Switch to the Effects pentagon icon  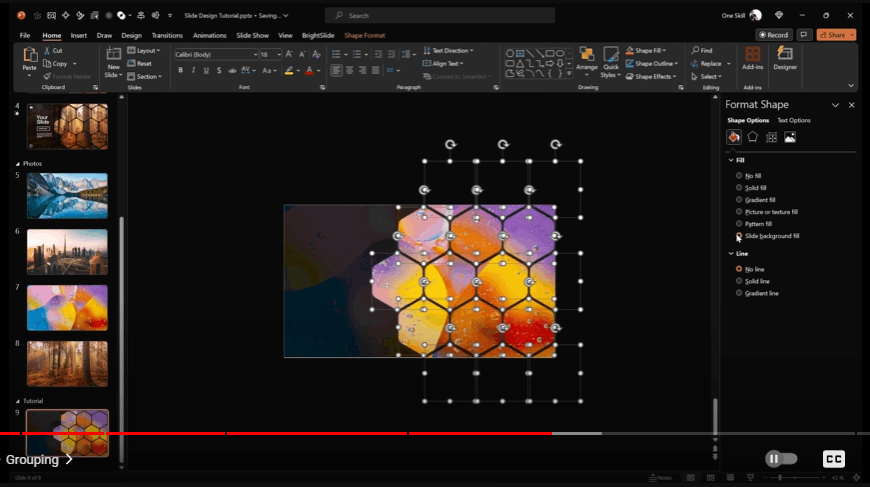click(752, 137)
